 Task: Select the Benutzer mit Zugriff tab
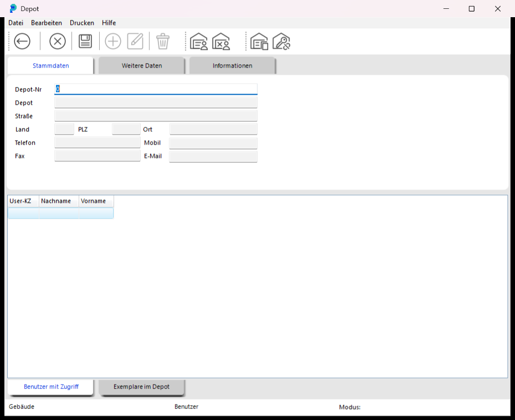(51, 387)
